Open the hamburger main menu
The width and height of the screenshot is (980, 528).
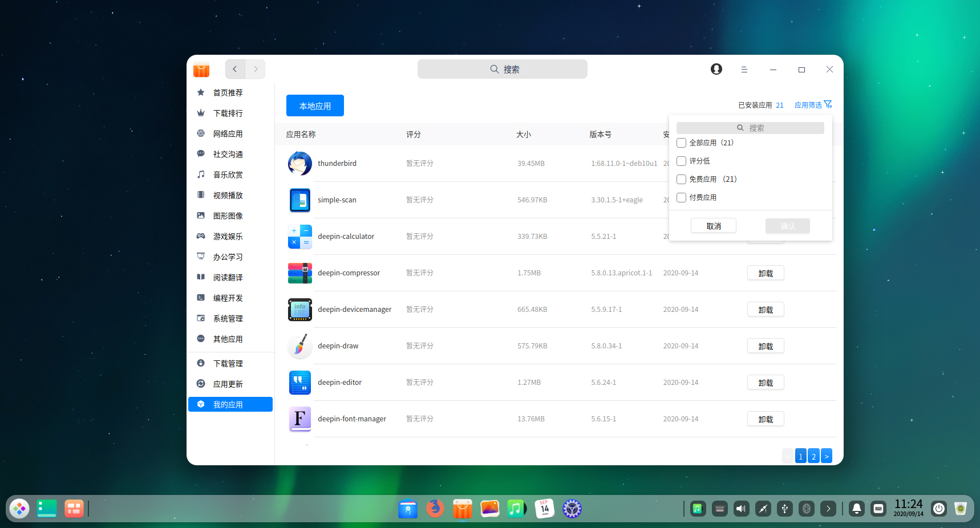744,70
